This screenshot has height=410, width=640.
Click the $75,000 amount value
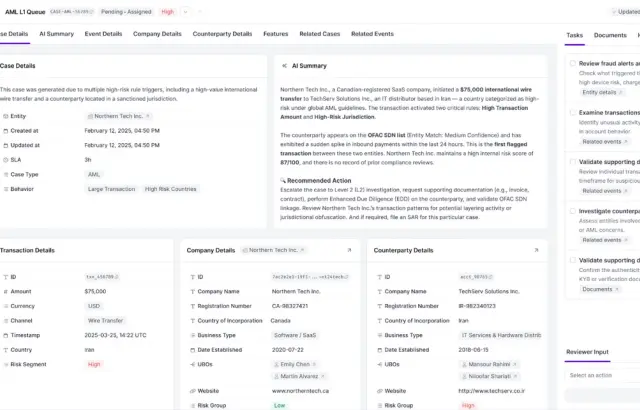(x=95, y=291)
